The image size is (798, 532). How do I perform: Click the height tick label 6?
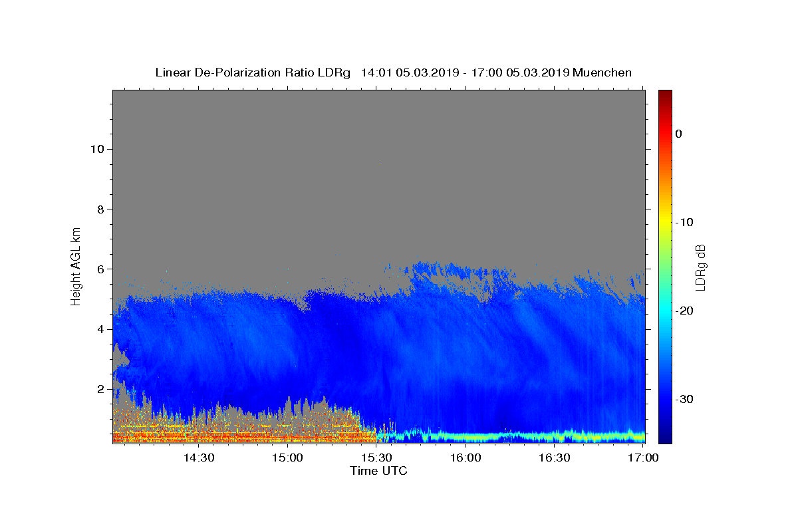coord(101,269)
